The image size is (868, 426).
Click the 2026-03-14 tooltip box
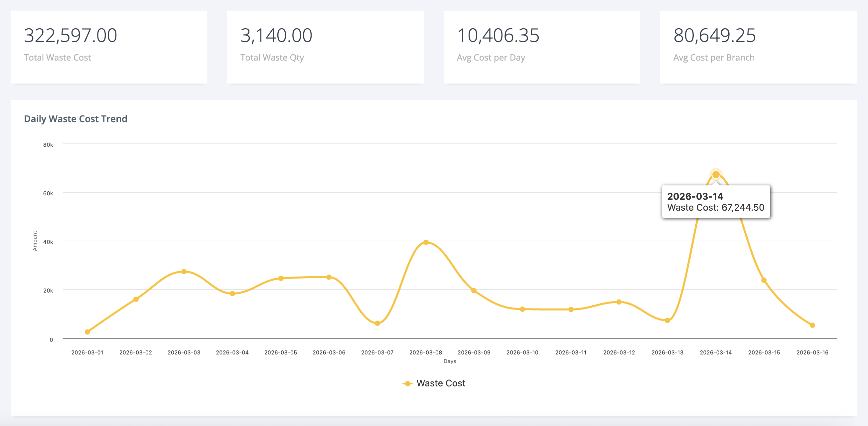pyautogui.click(x=716, y=202)
